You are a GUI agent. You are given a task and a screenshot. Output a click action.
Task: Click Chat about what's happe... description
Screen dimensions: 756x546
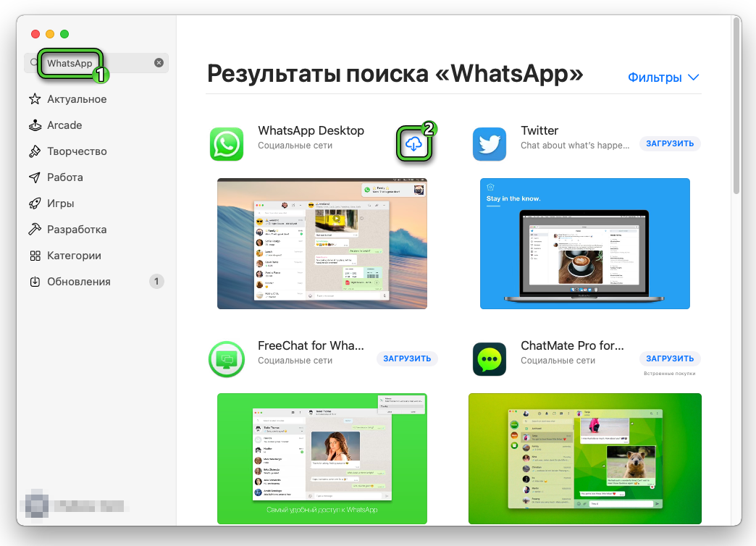coord(575,145)
